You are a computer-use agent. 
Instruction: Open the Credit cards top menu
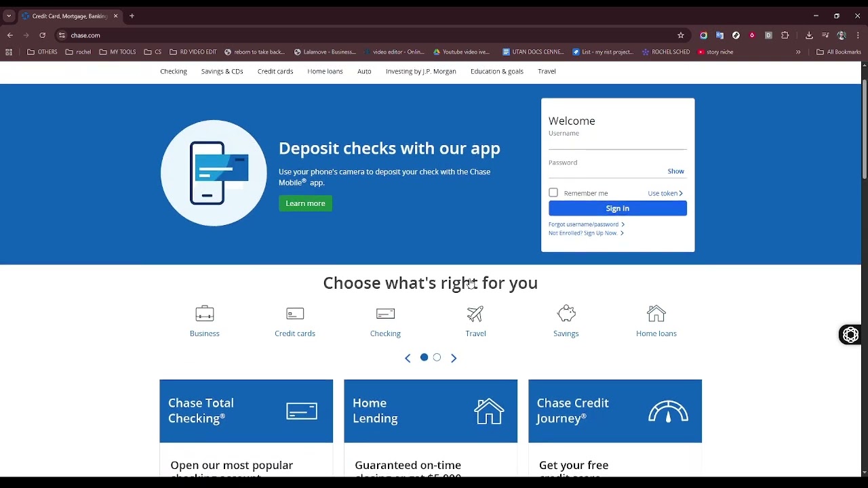[275, 71]
